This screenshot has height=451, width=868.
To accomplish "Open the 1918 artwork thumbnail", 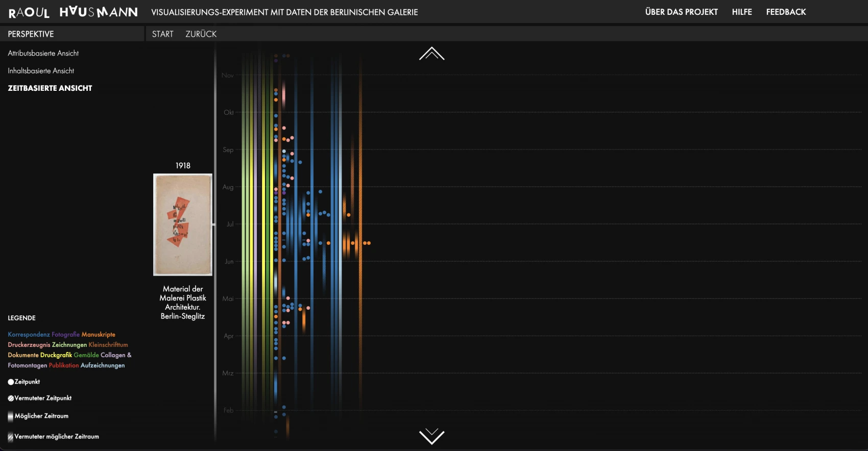I will point(183,224).
